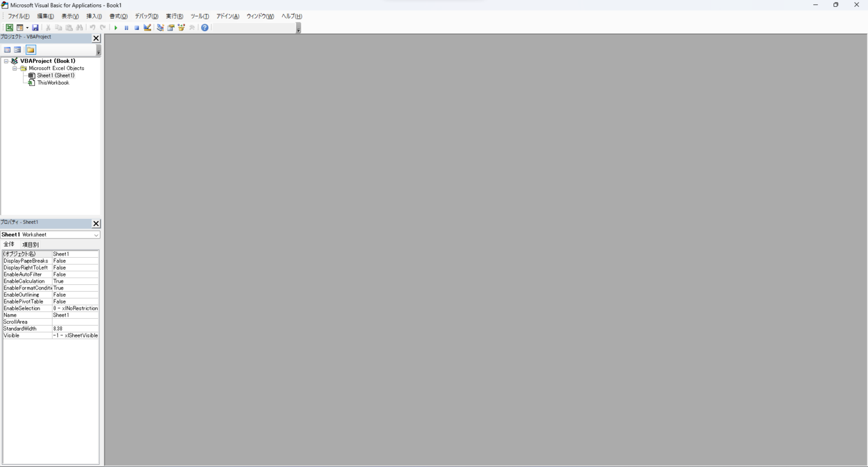Image resolution: width=868 pixels, height=467 pixels.
Task: Click the empty ScrollArea value field
Action: [x=75, y=322]
